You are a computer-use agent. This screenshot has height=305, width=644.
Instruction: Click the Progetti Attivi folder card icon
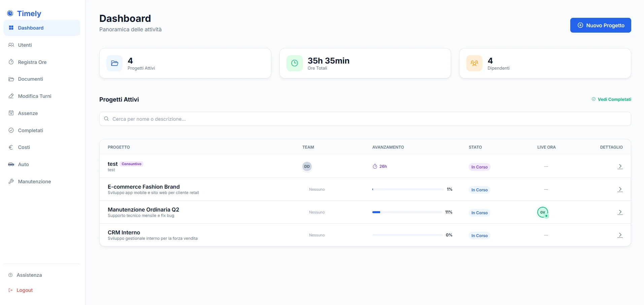click(x=114, y=63)
